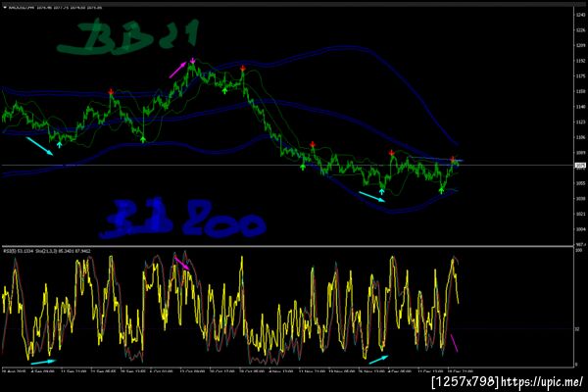This screenshot has width=588, height=392.
Task: Click the 32 level on oscillator scale
Action: [x=578, y=329]
